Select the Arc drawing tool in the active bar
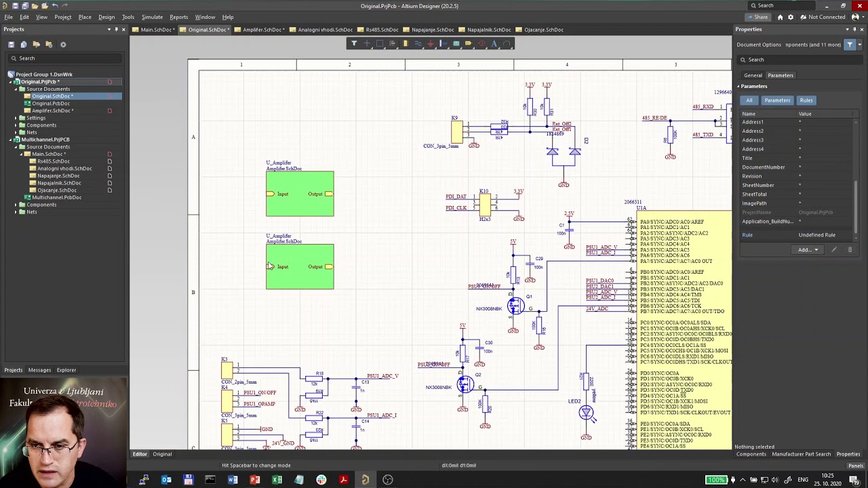The image size is (868, 488). click(507, 43)
